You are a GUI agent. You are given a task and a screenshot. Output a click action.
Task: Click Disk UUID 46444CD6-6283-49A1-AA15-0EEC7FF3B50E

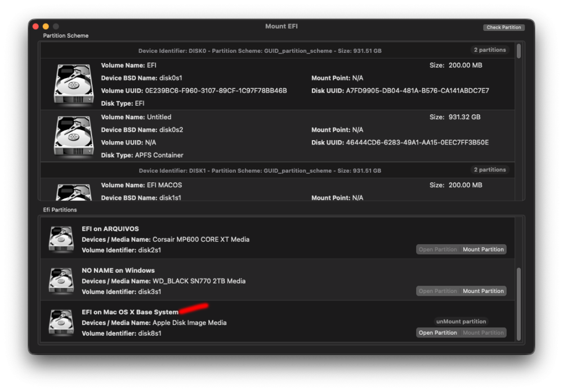pyautogui.click(x=400, y=142)
